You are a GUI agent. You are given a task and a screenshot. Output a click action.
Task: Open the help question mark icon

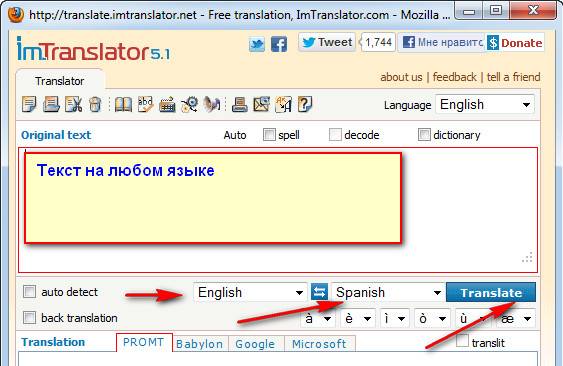point(305,105)
